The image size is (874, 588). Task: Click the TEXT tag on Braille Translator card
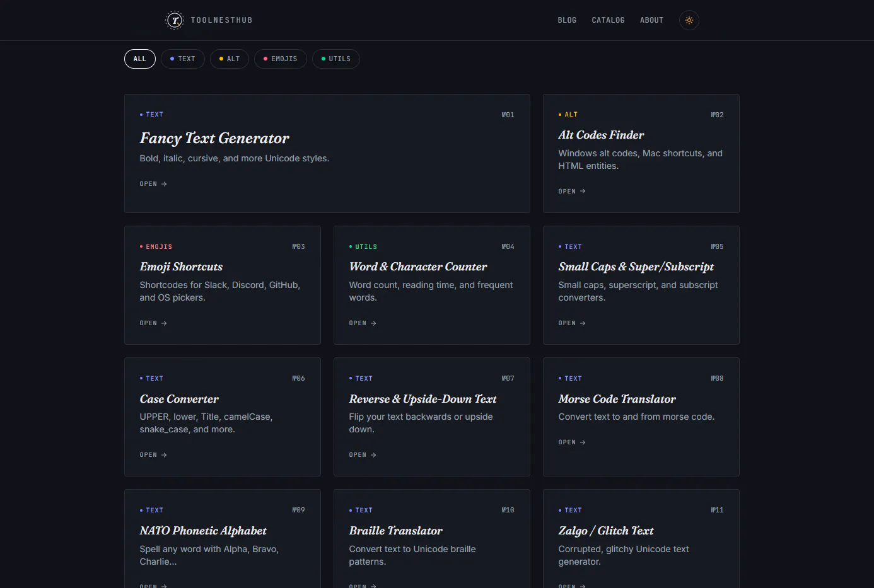tap(361, 510)
